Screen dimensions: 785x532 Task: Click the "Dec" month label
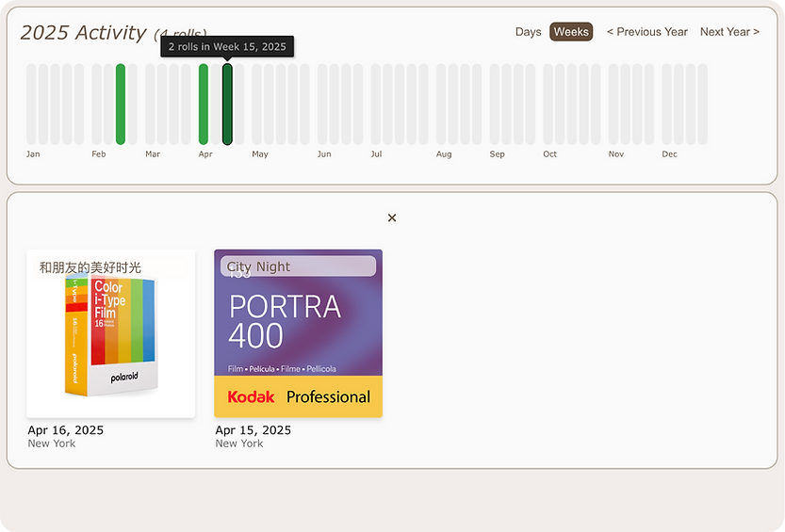[669, 154]
